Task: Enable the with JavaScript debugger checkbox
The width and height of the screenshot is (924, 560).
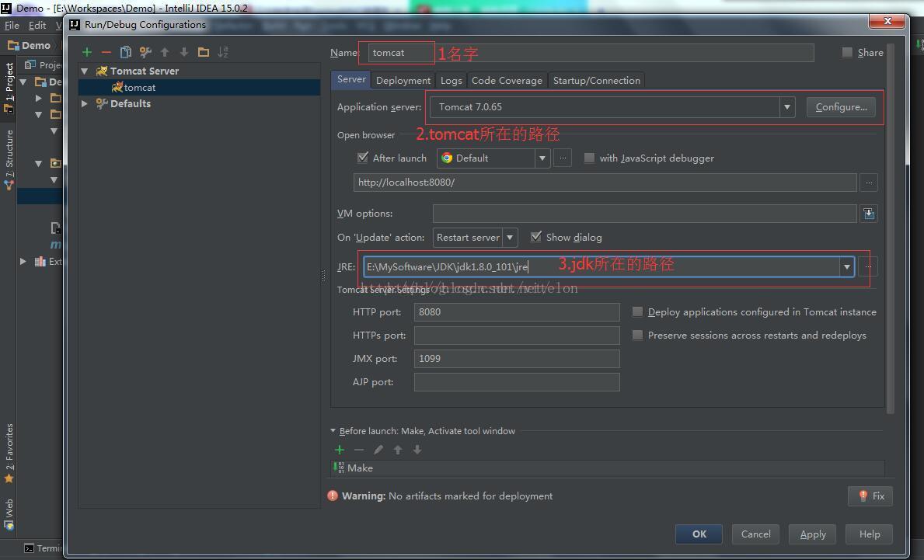Action: 589,158
